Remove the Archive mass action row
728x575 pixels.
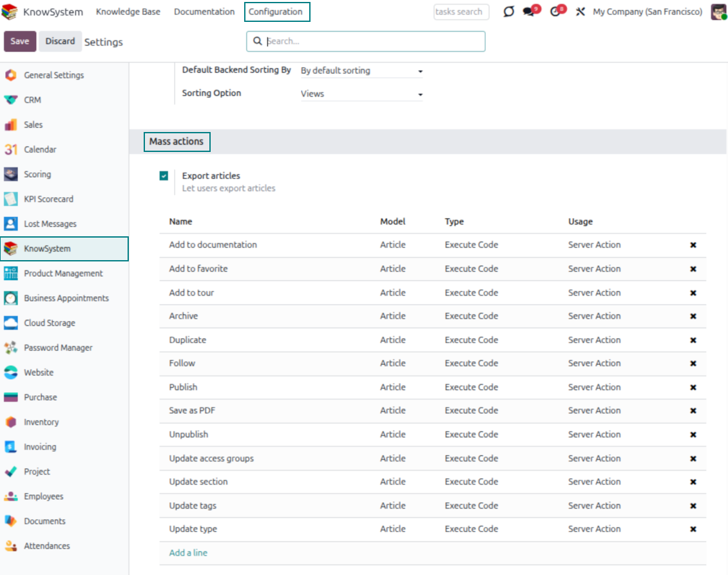point(693,316)
